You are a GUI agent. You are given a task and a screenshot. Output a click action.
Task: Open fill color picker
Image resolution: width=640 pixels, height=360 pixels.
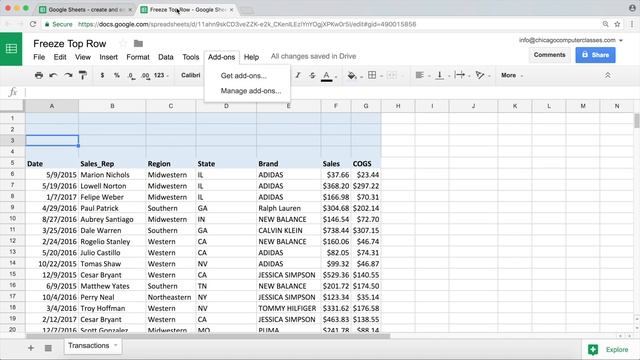tap(352, 76)
